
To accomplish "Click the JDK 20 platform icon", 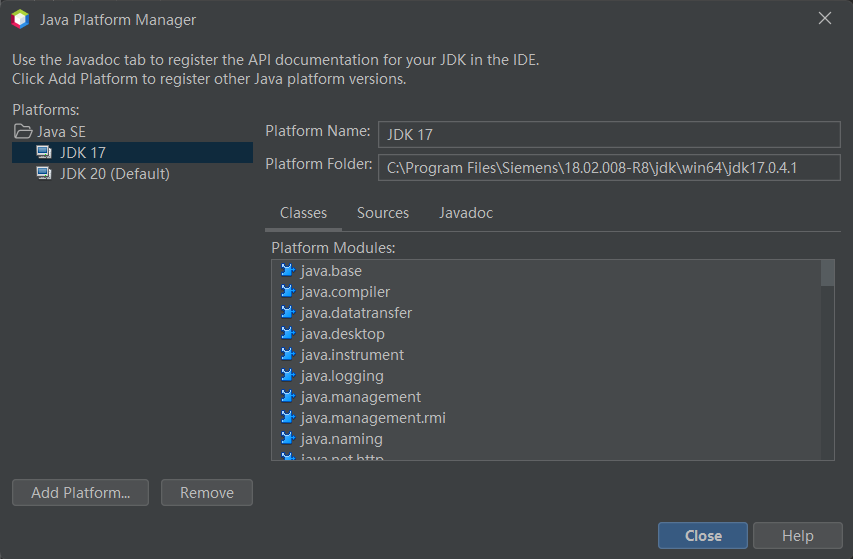I will 44,174.
